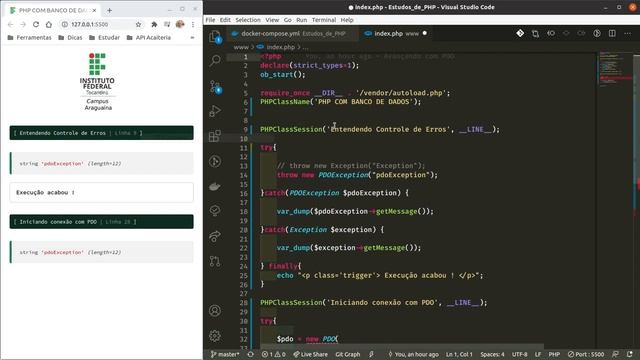Expand bookmarks overflow chevron
640x360 pixels.
pos(192,38)
